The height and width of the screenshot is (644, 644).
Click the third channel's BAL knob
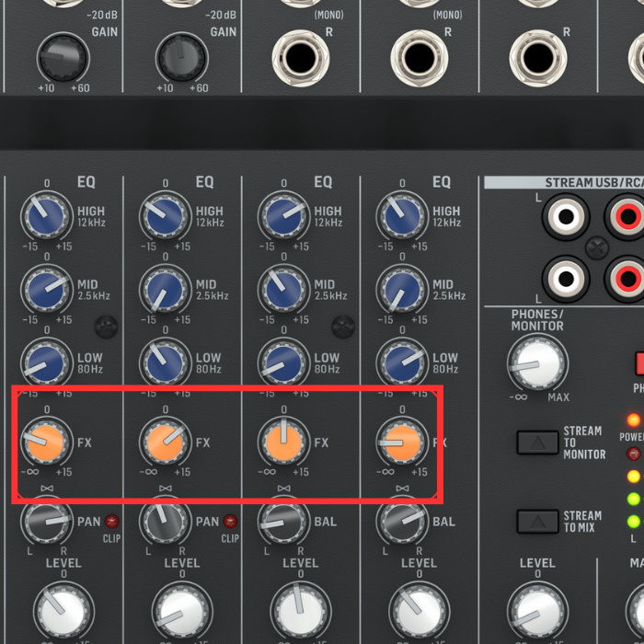click(282, 522)
